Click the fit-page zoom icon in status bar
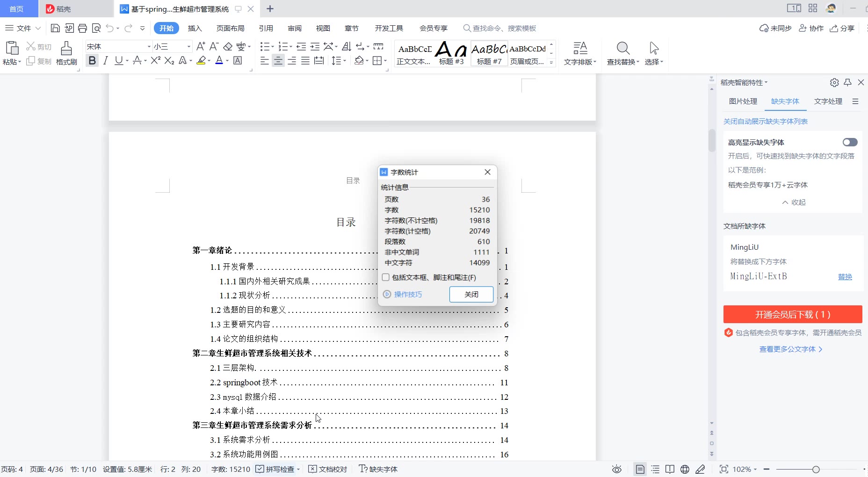The height and width of the screenshot is (477, 868). pyautogui.click(x=723, y=469)
